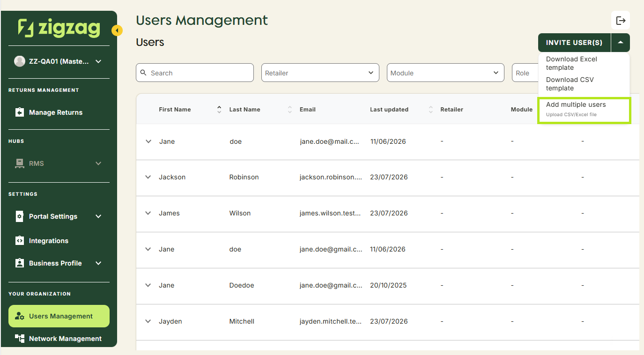Image resolution: width=644 pixels, height=355 pixels.
Task: Click the Email column header
Action: pos(308,110)
